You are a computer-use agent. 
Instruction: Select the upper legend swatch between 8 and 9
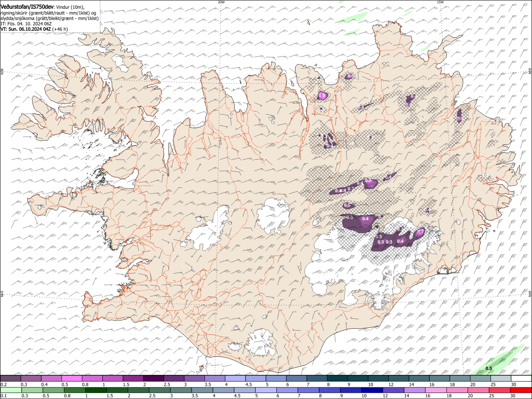337,378
